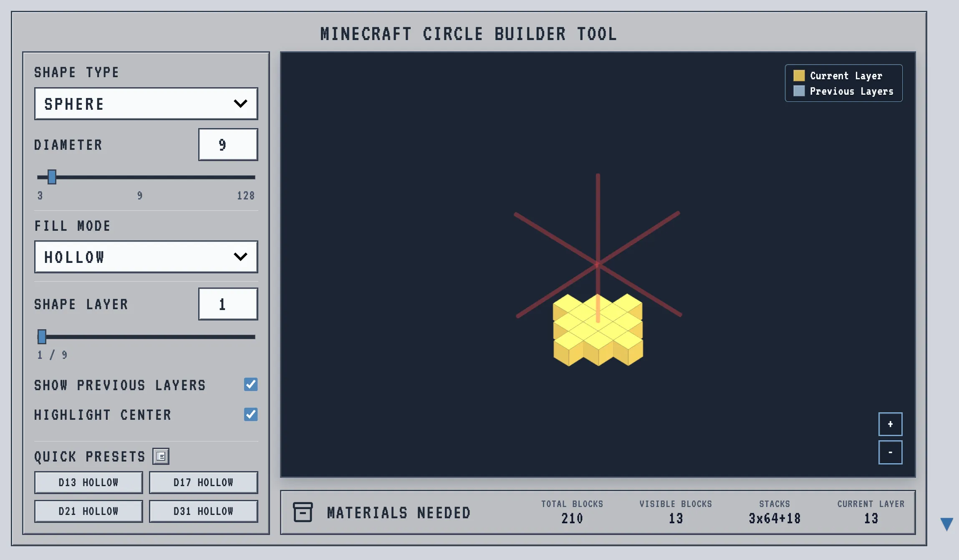959x560 pixels.
Task: Click the Total Blocks value 210
Action: pos(572,518)
